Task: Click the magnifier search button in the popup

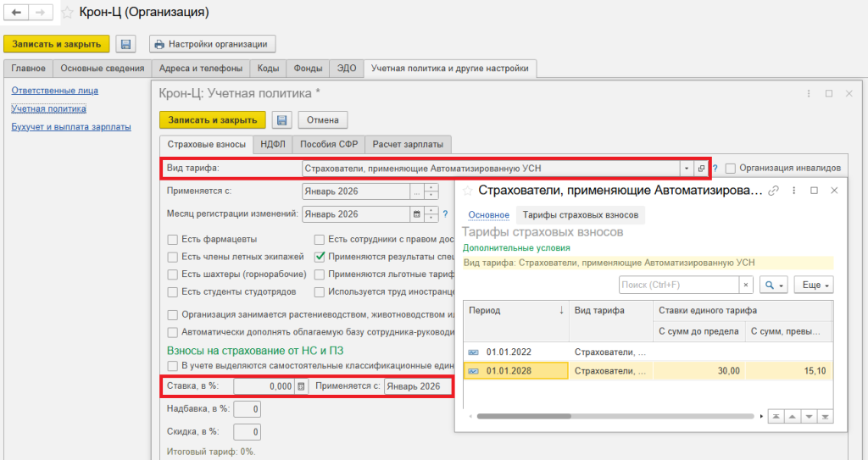Action: coord(773,285)
